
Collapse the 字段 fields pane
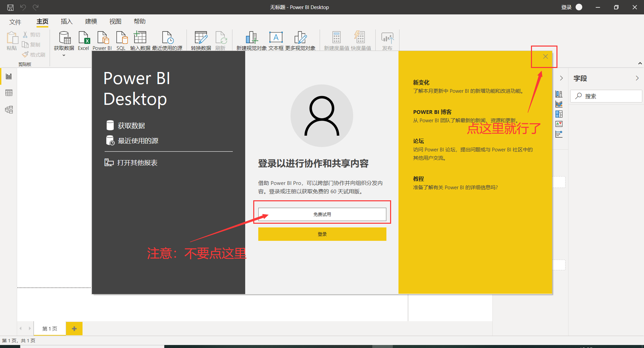click(x=638, y=78)
